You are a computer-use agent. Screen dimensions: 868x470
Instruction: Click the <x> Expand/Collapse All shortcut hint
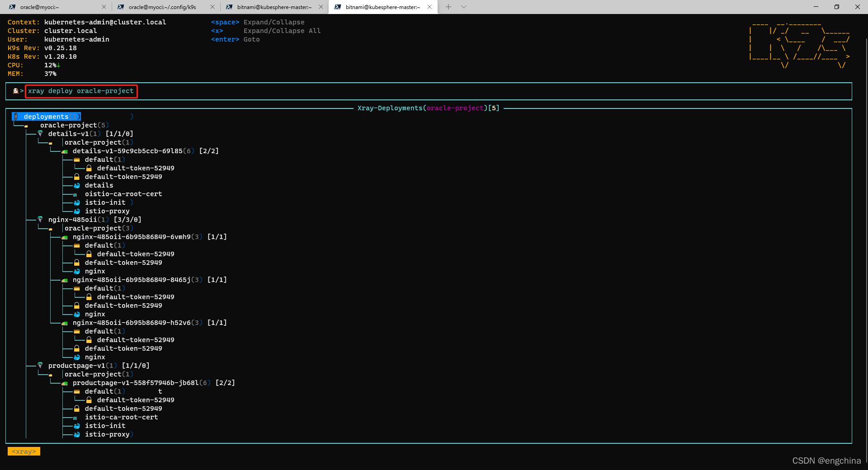pos(266,31)
